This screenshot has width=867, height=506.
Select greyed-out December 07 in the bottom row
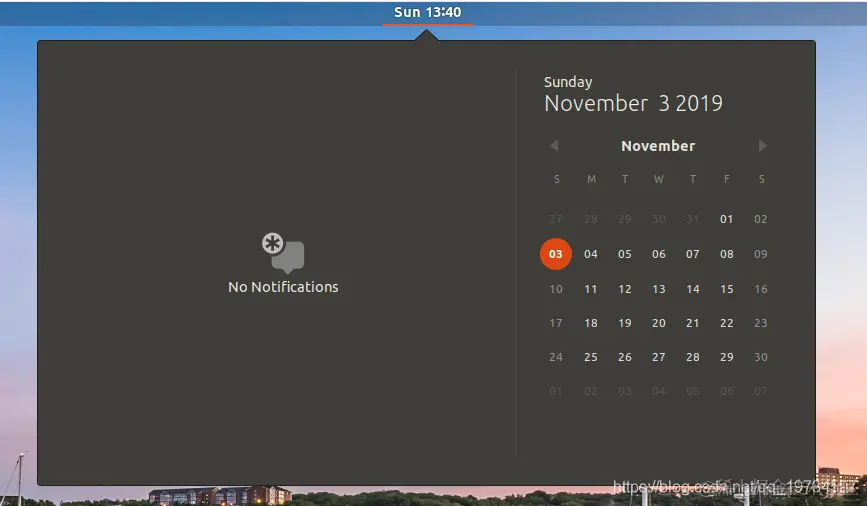tap(761, 392)
